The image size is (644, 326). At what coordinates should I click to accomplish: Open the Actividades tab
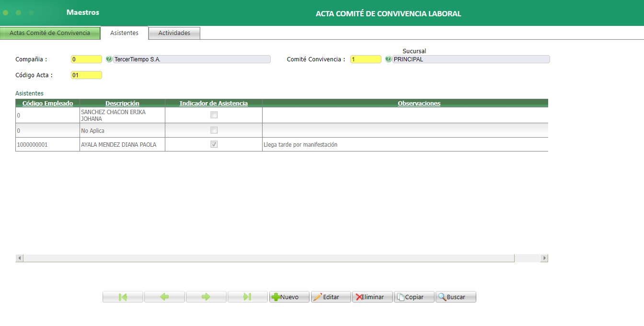(174, 33)
